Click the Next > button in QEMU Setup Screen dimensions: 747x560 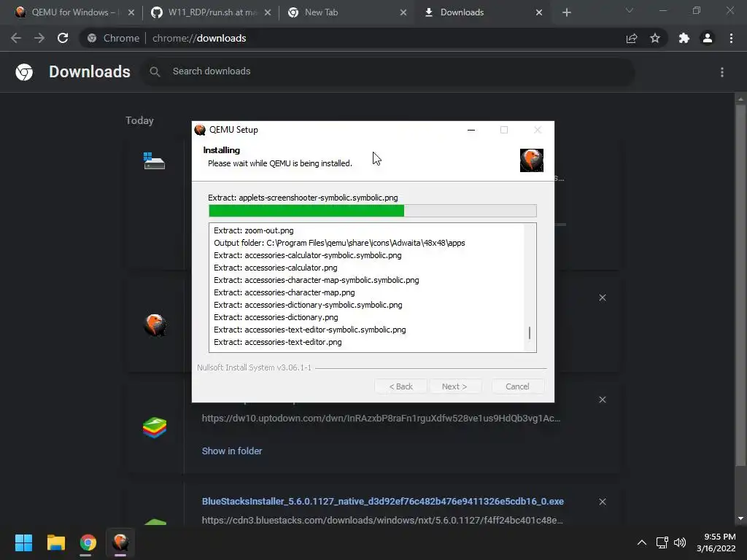[454, 386]
